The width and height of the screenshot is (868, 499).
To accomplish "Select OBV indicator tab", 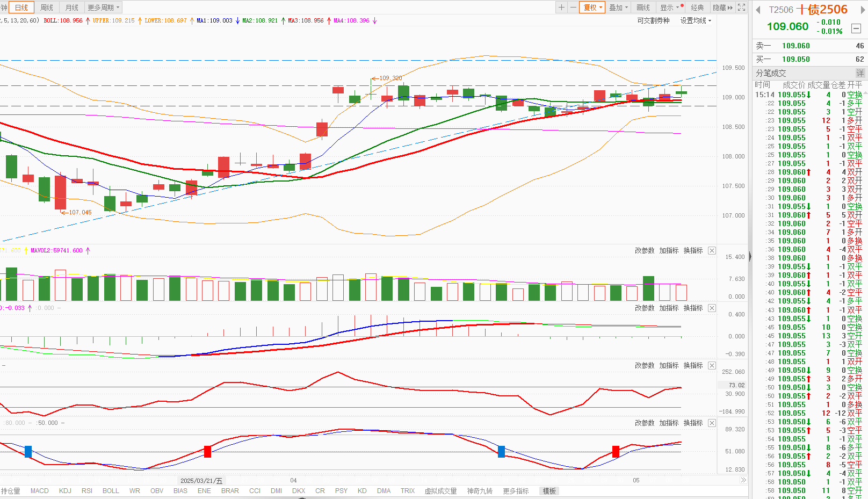I will [157, 491].
